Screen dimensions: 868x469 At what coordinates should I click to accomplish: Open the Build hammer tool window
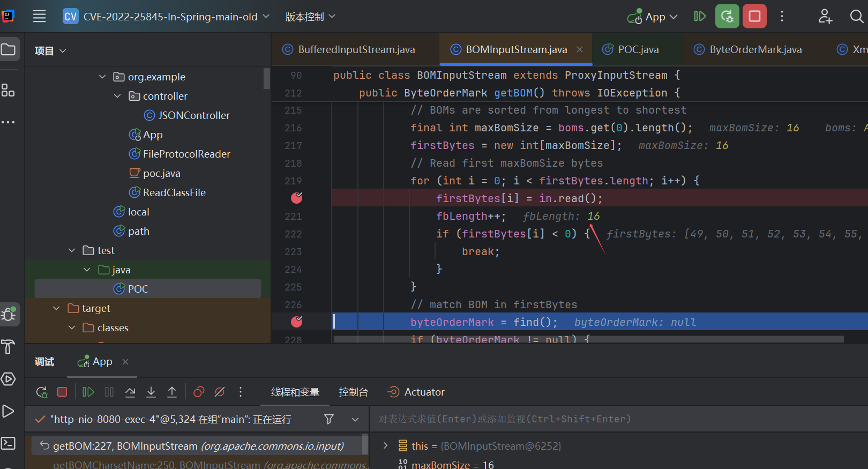click(x=8, y=347)
